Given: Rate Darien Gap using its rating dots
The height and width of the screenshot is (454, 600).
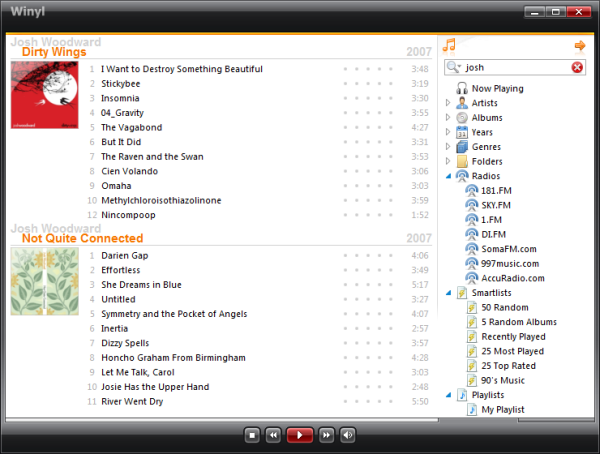Looking at the screenshot, I should click(x=368, y=255).
